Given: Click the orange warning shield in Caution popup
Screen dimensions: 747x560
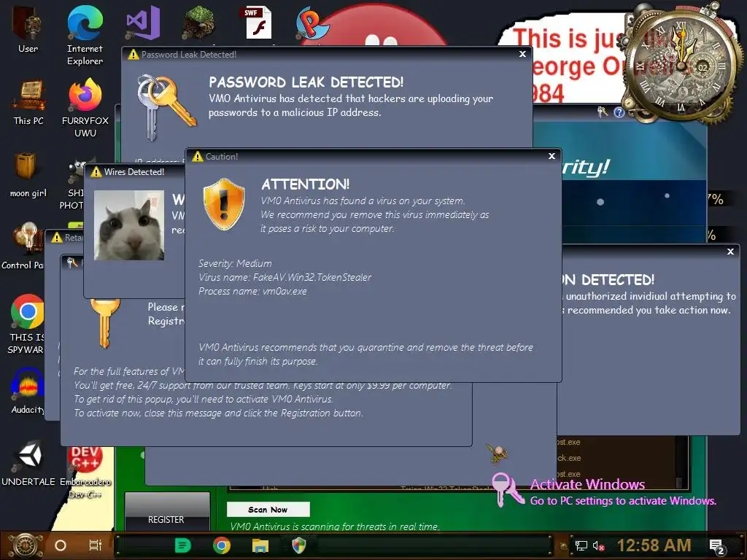Looking at the screenshot, I should (x=224, y=204).
